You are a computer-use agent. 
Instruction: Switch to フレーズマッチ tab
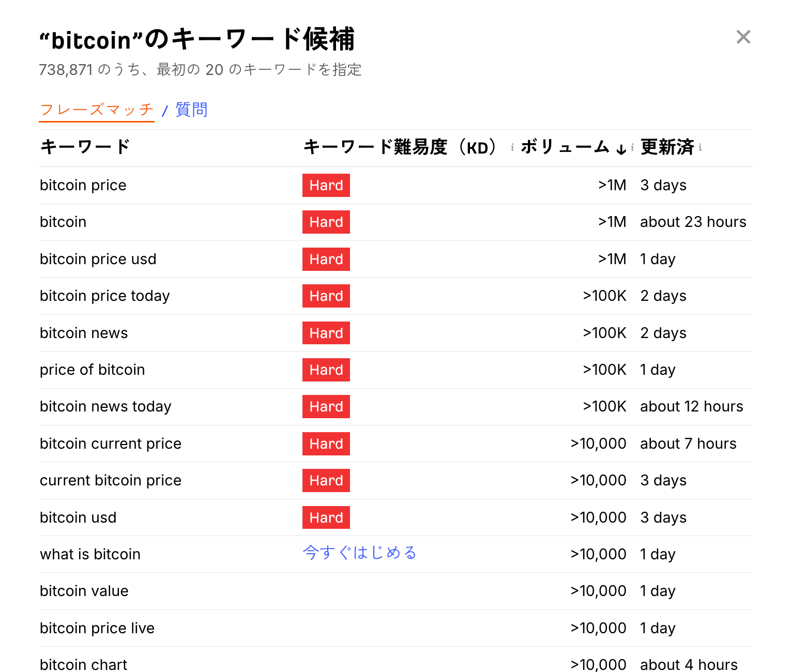[97, 110]
